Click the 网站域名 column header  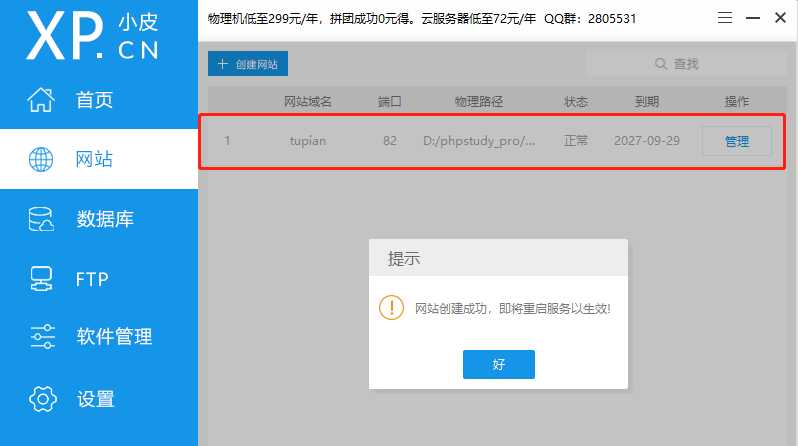pos(307,101)
